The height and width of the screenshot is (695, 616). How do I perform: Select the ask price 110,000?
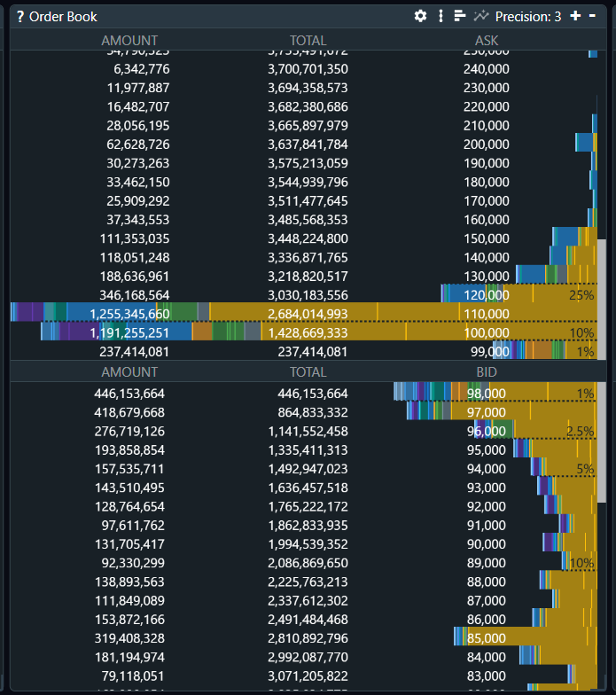pyautogui.click(x=486, y=314)
